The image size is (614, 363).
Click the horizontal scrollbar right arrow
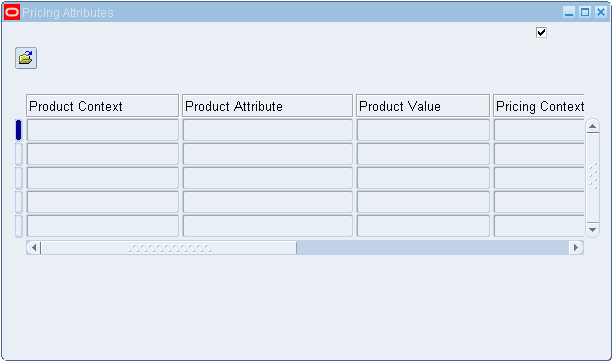(576, 247)
